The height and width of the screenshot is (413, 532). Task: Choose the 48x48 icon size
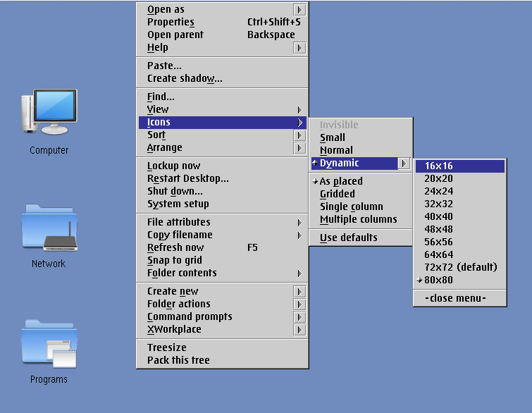(459, 229)
